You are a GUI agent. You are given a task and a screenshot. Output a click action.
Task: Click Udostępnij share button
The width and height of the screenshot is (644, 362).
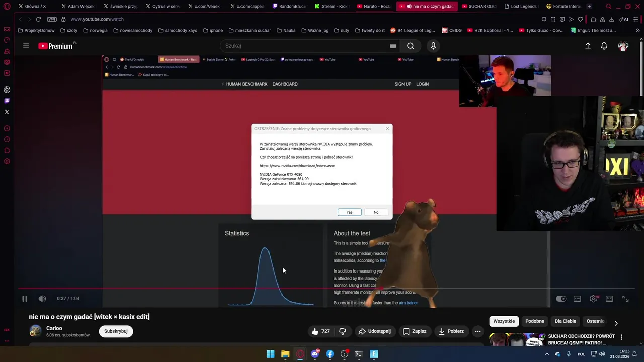tap(374, 331)
